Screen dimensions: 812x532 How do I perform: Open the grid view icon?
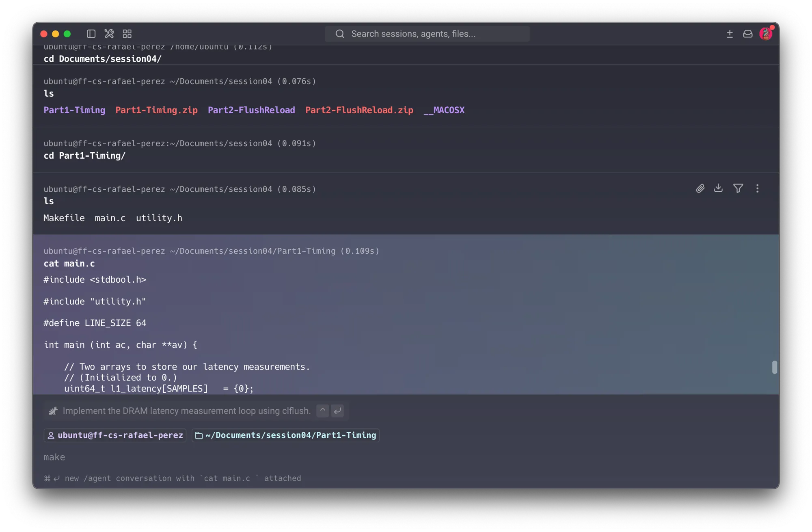point(127,34)
